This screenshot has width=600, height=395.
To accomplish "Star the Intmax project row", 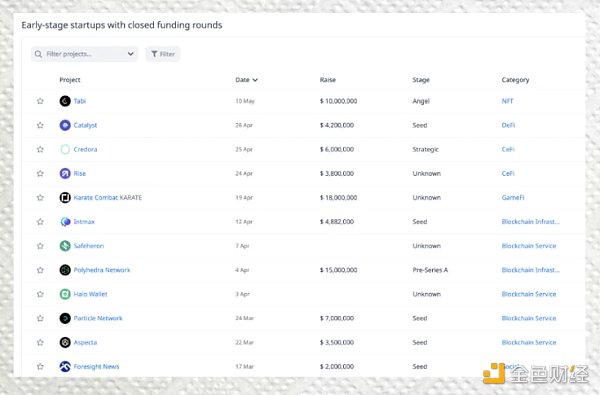I will click(x=40, y=222).
